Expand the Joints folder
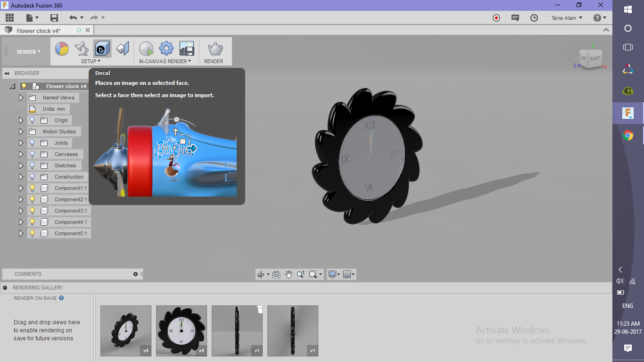Screen dimensions: 644x362 pyautogui.click(x=21, y=143)
